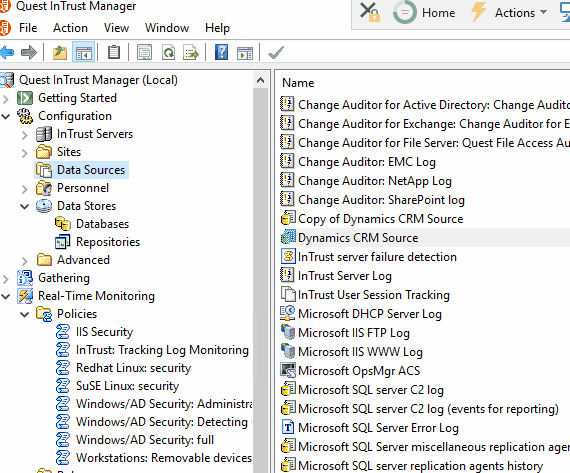Open the Help menu
The height and width of the screenshot is (473, 570).
click(x=217, y=28)
